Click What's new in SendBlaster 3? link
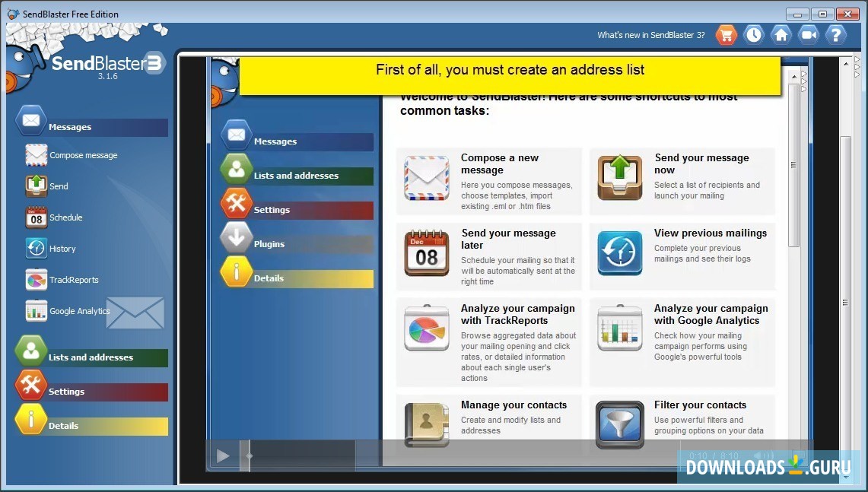Viewport: 868px width, 492px height. tap(651, 35)
